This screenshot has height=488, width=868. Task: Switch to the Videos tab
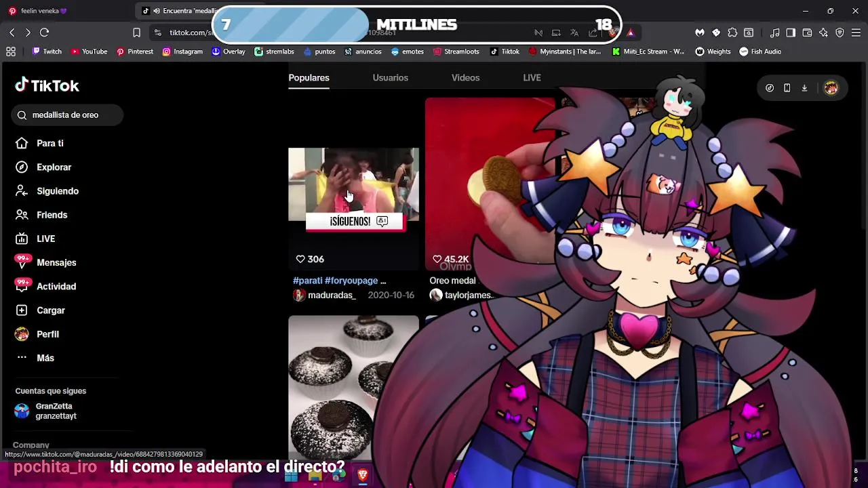point(465,78)
